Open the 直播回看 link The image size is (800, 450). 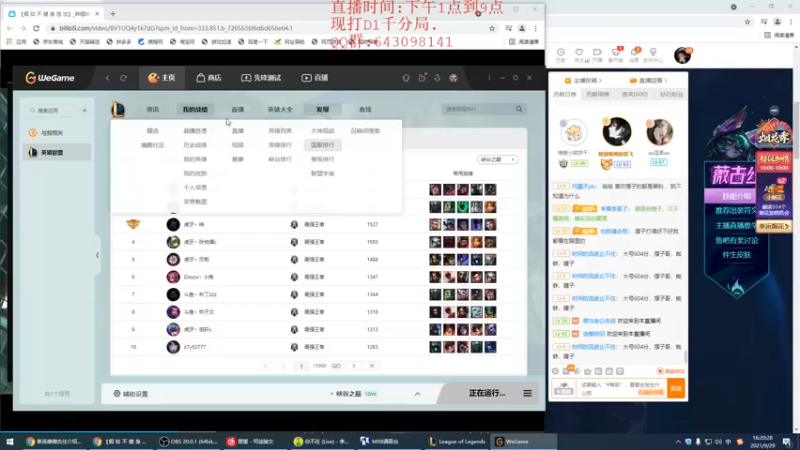[x=648, y=81]
